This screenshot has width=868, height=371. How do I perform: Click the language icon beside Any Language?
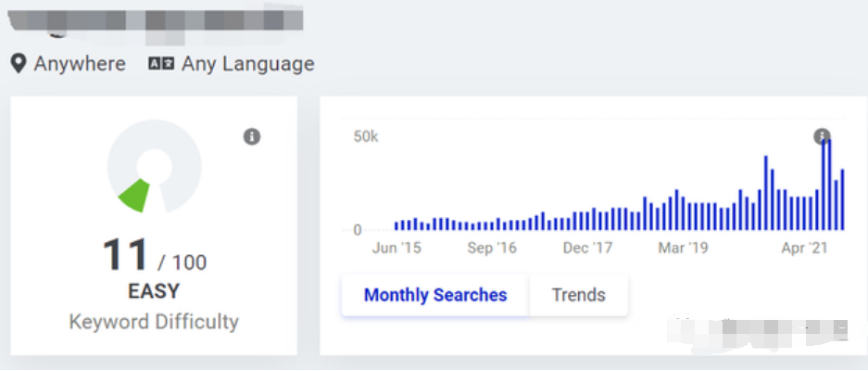pyautogui.click(x=161, y=64)
